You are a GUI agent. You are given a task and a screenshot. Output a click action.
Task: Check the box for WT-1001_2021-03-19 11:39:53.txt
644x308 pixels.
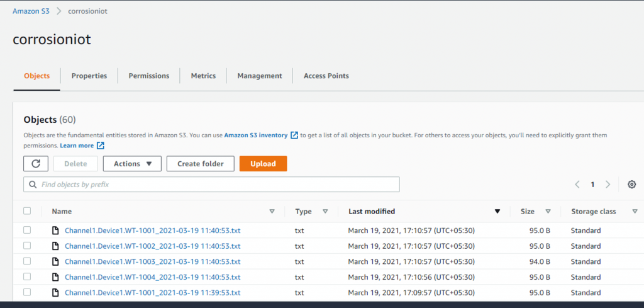(x=27, y=292)
